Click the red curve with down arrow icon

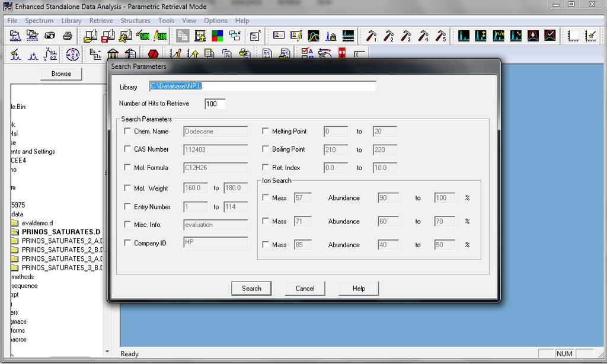[533, 36]
